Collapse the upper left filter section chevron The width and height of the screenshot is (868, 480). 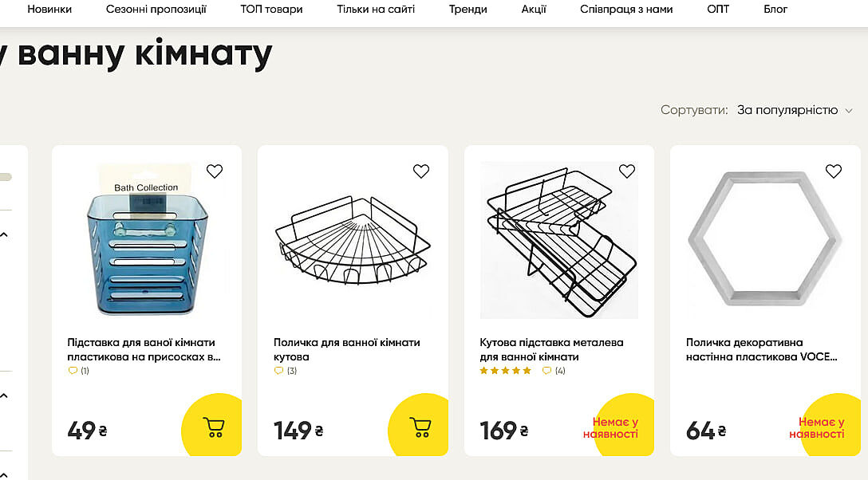coord(4,234)
